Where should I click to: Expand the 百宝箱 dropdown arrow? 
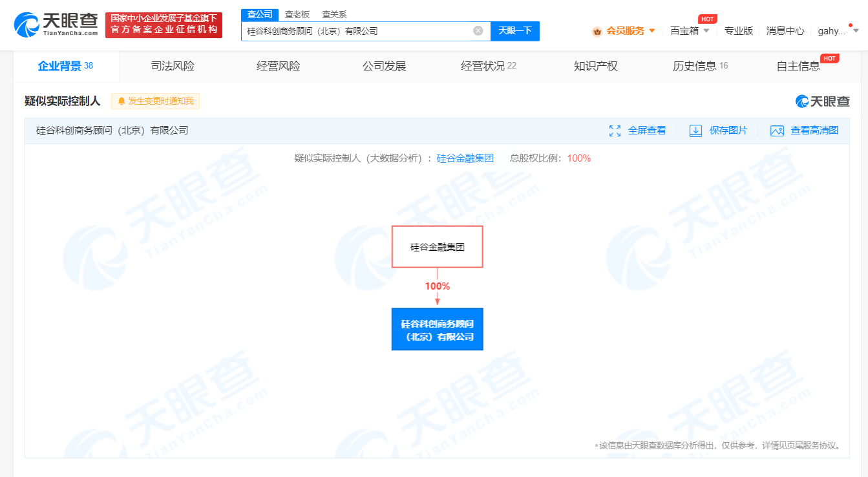coord(706,30)
